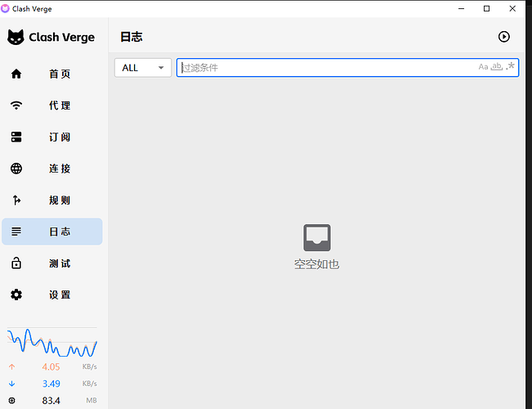This screenshot has height=409, width=532.
Task: Click the Clash Verge title bar icon
Action: [x=5, y=8]
